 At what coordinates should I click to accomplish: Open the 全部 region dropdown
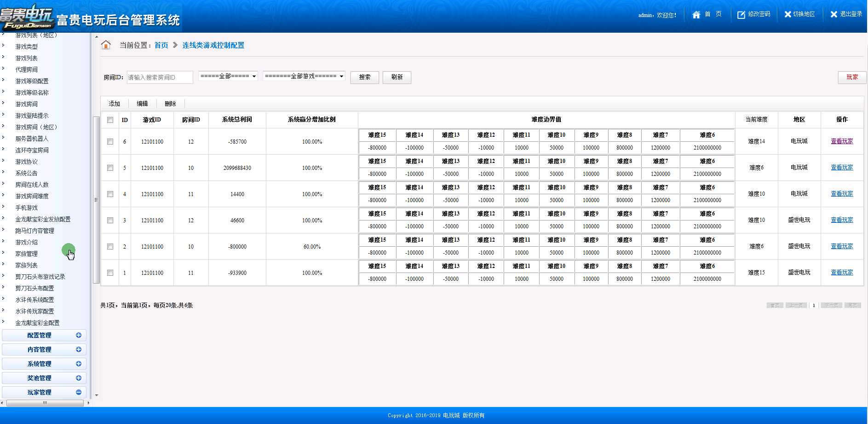pos(228,76)
